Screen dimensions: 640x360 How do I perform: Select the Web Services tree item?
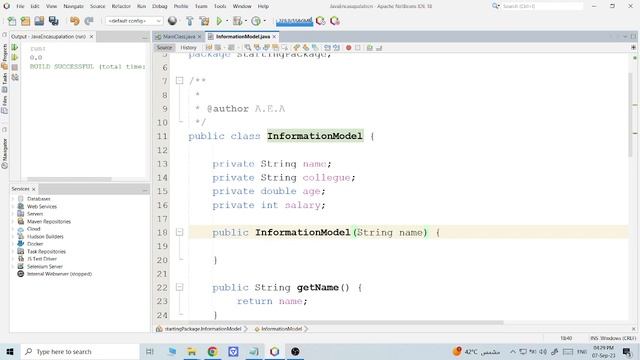[42, 206]
